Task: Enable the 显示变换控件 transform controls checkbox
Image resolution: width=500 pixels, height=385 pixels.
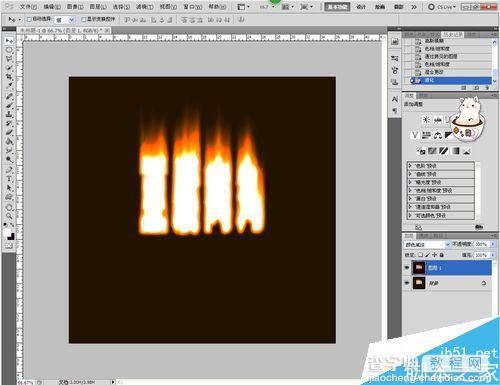Action: click(x=83, y=19)
